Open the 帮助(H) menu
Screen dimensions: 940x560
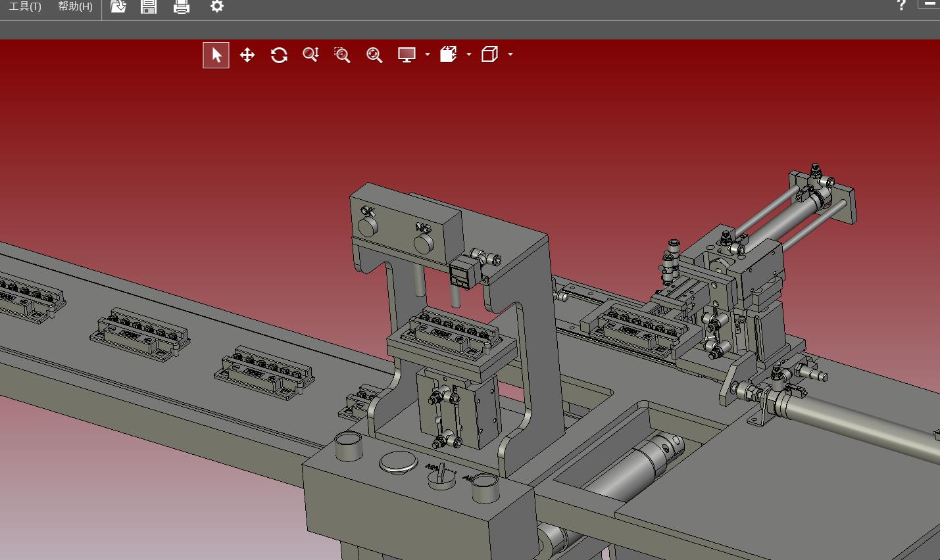(x=75, y=7)
